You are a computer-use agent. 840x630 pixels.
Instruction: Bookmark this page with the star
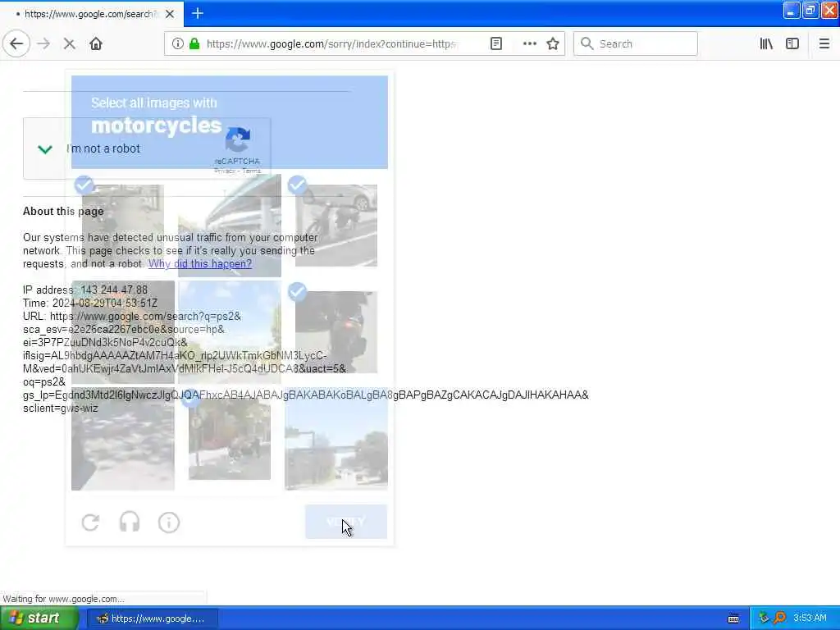[553, 44]
